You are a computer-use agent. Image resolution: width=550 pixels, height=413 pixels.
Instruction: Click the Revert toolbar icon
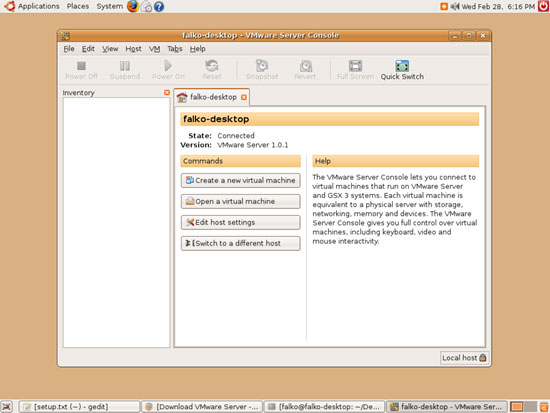coord(306,66)
